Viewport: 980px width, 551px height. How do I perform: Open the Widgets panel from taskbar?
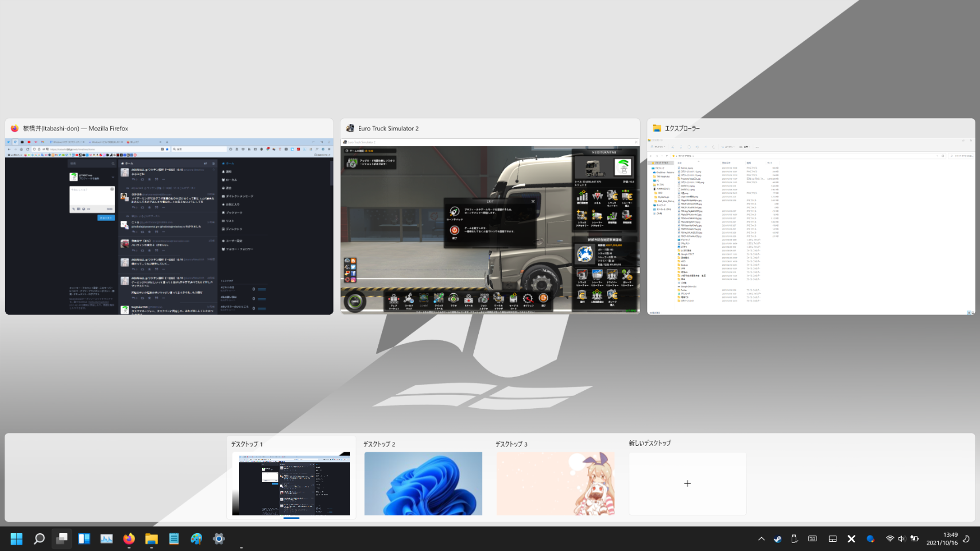(84, 538)
